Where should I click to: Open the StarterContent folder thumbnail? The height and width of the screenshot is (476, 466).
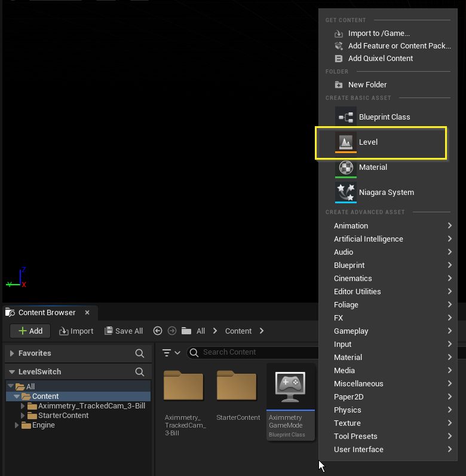pyautogui.click(x=237, y=386)
